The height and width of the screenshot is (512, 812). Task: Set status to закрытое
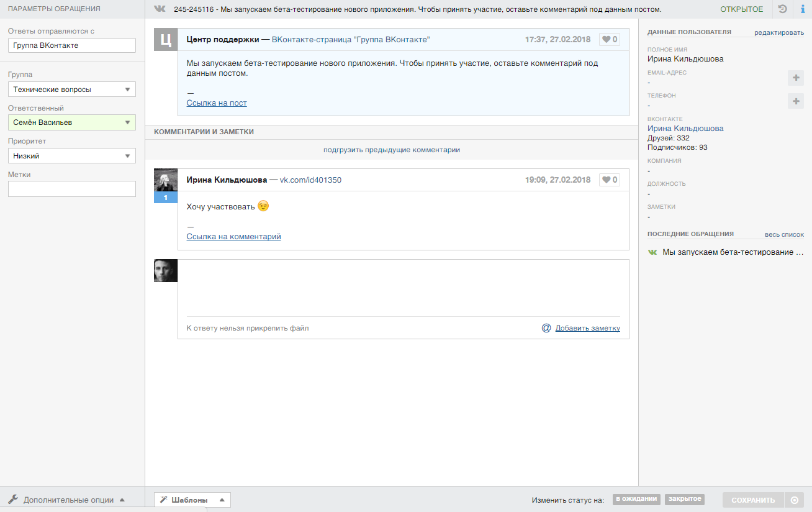(x=685, y=499)
